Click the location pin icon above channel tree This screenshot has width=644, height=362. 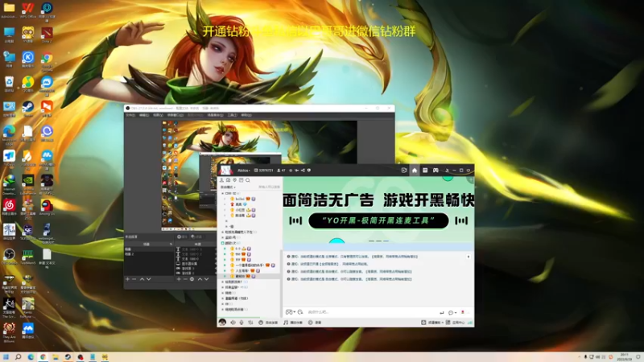(x=235, y=180)
